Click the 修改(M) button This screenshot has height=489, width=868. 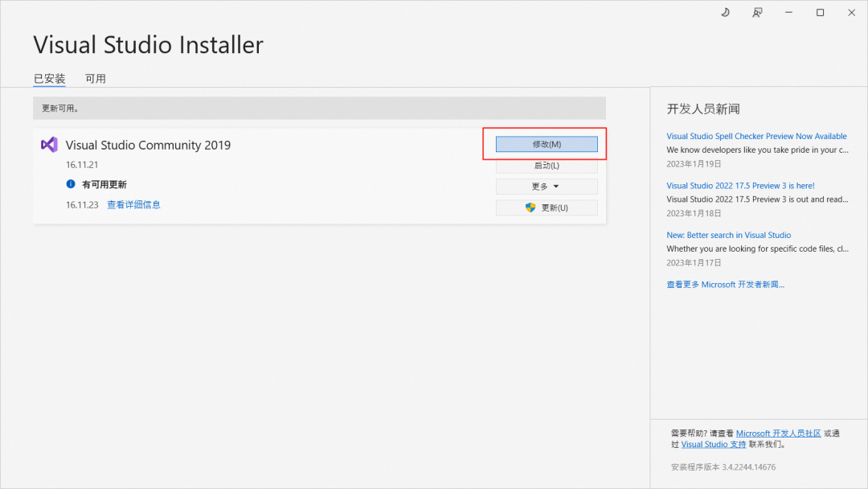tap(547, 144)
